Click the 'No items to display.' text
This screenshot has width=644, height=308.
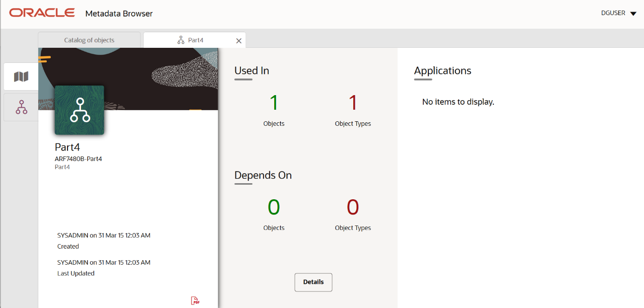click(458, 102)
